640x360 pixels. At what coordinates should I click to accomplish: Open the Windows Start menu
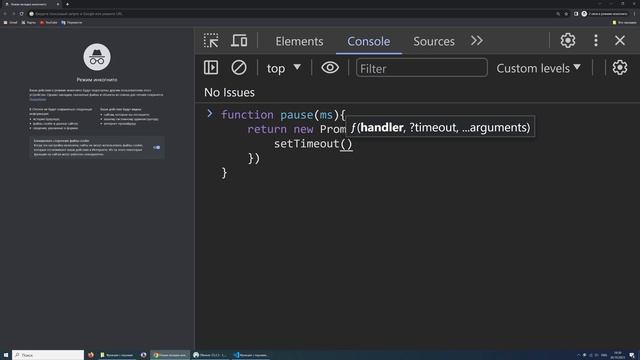6,355
